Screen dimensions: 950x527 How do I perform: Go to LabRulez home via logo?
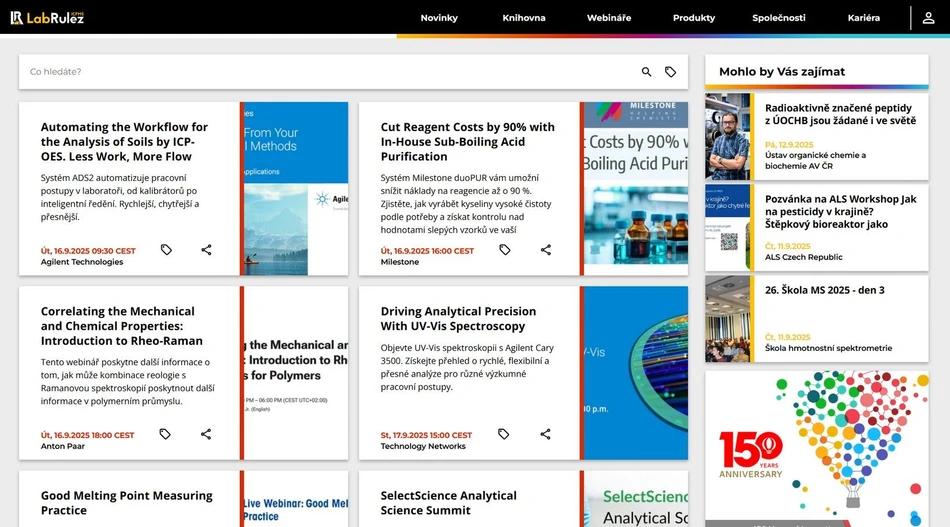(47, 18)
